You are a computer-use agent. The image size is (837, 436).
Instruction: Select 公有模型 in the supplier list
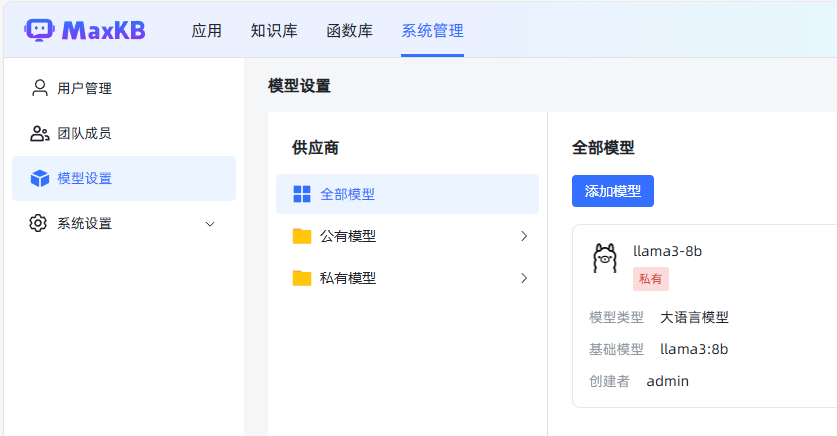click(x=407, y=236)
